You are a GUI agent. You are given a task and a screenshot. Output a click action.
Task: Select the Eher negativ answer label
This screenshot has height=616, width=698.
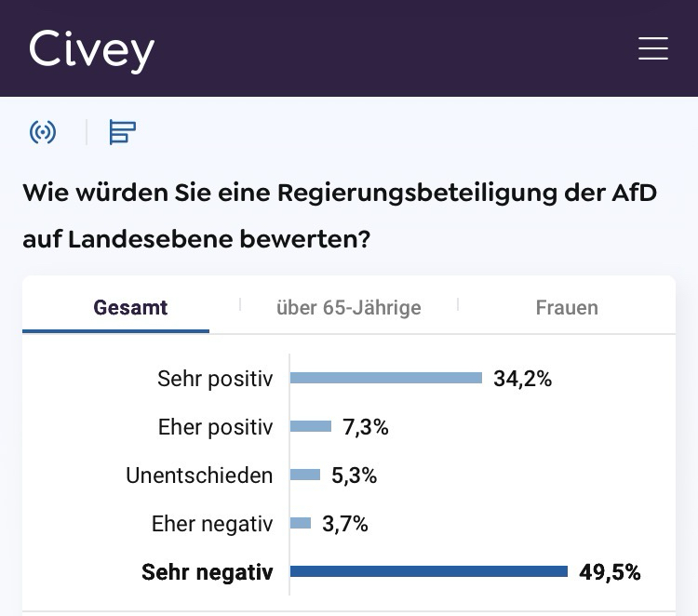click(x=212, y=524)
